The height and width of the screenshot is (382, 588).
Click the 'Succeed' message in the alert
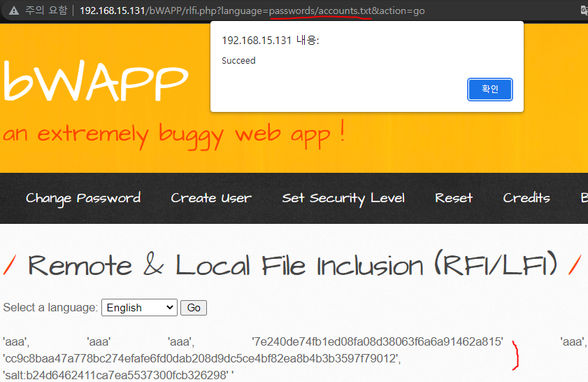pos(238,60)
